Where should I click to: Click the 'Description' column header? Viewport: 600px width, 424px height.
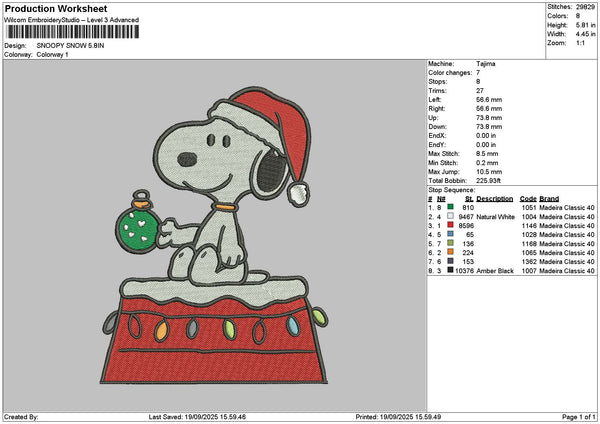(x=494, y=199)
